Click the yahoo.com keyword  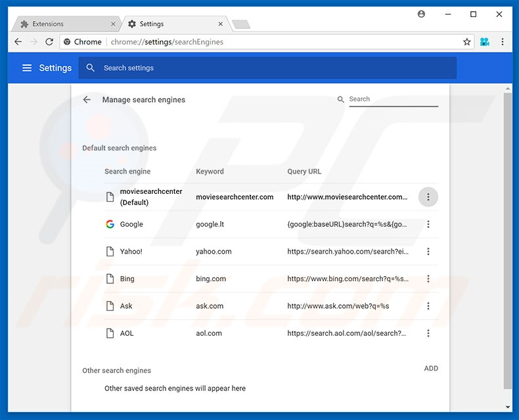214,251
